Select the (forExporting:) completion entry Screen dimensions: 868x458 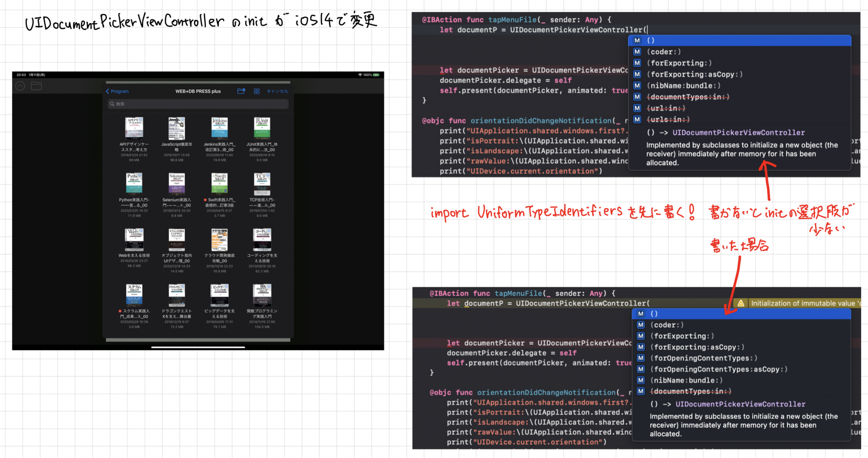680,63
